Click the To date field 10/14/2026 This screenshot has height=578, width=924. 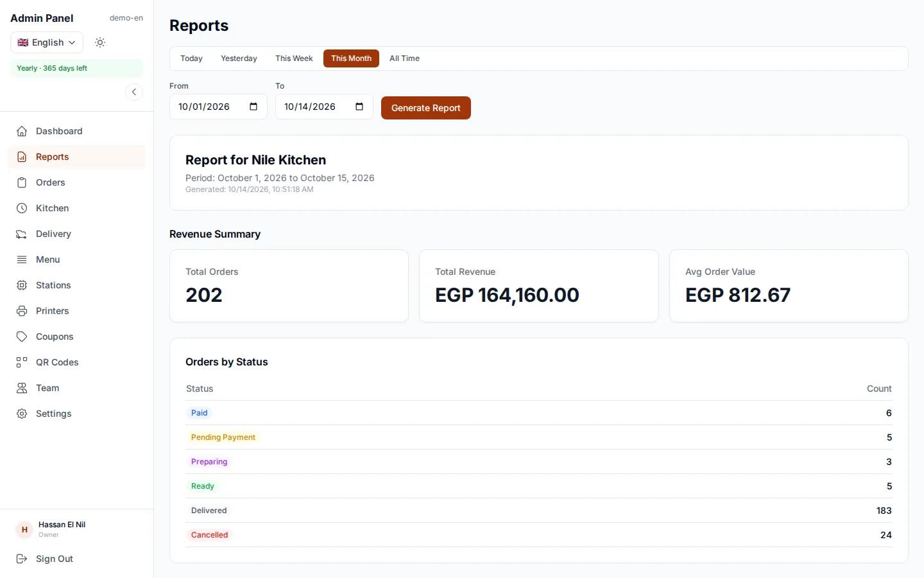tap(324, 107)
